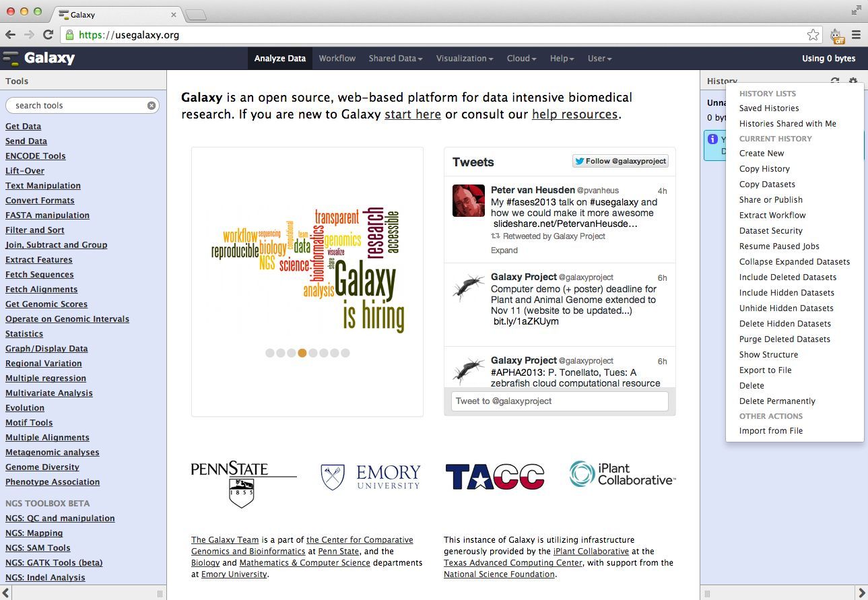Image resolution: width=868 pixels, height=600 pixels.
Task: Open the Visualization dropdown
Action: coord(465,59)
